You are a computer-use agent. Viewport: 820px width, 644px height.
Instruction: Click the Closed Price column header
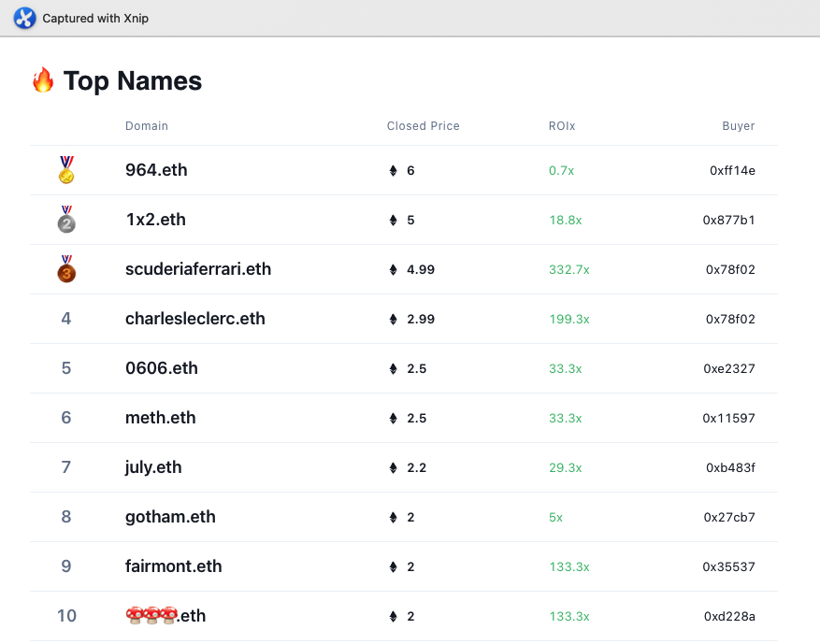click(423, 126)
